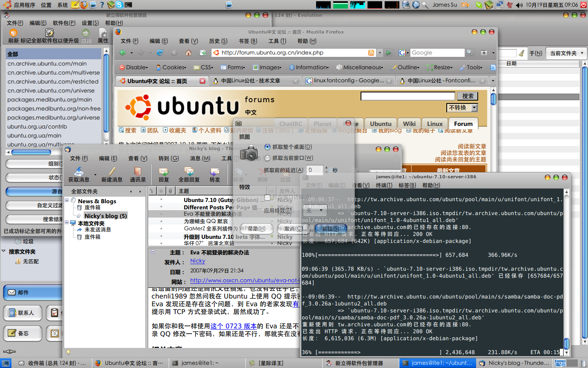Open the Address Book (通讯录) in Thunderbird
588x368 pixels.
tap(138, 171)
